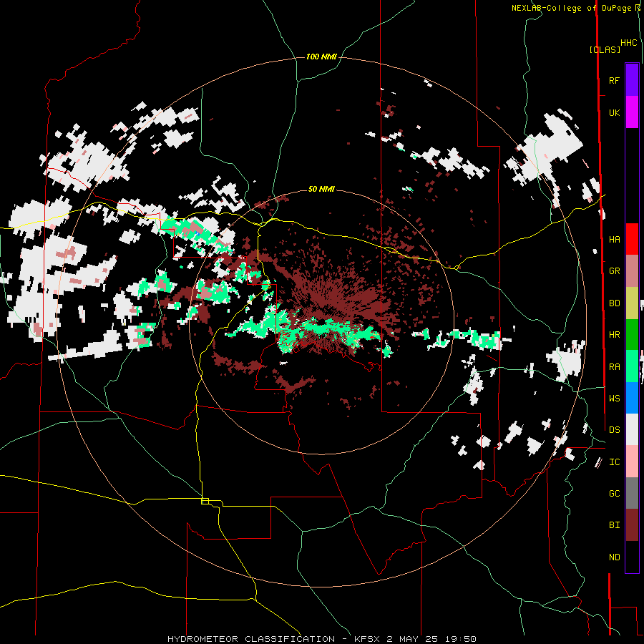Click the WS legend label
This screenshot has width=644, height=644.
point(614,399)
